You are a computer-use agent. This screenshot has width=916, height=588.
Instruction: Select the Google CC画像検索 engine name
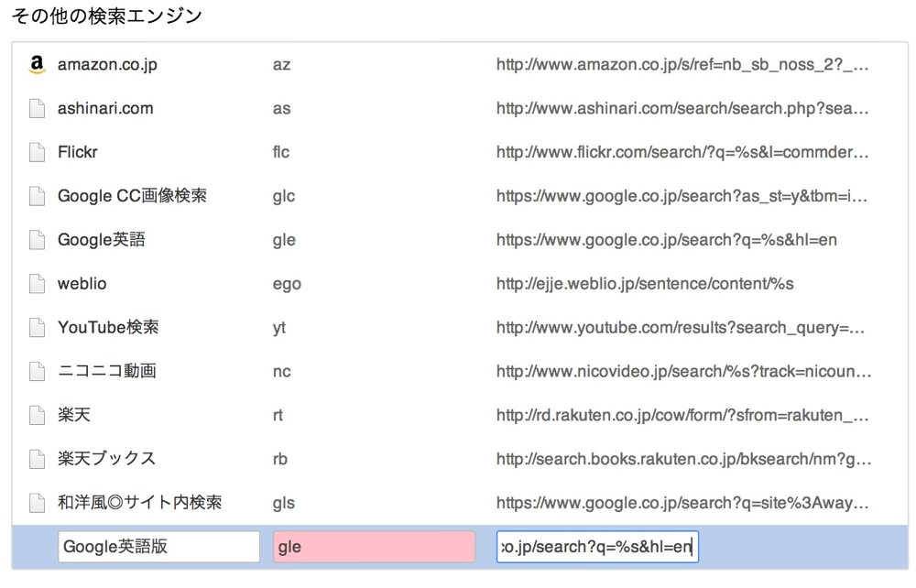132,196
